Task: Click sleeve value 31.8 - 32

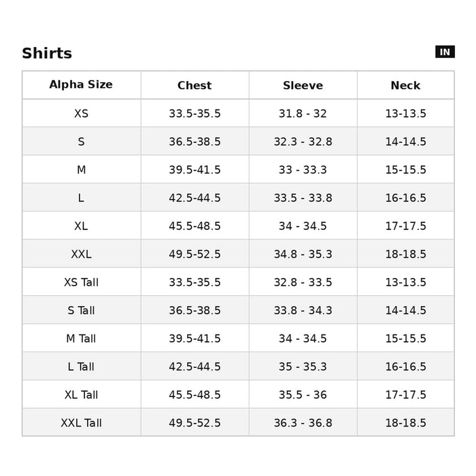Action: point(303,114)
